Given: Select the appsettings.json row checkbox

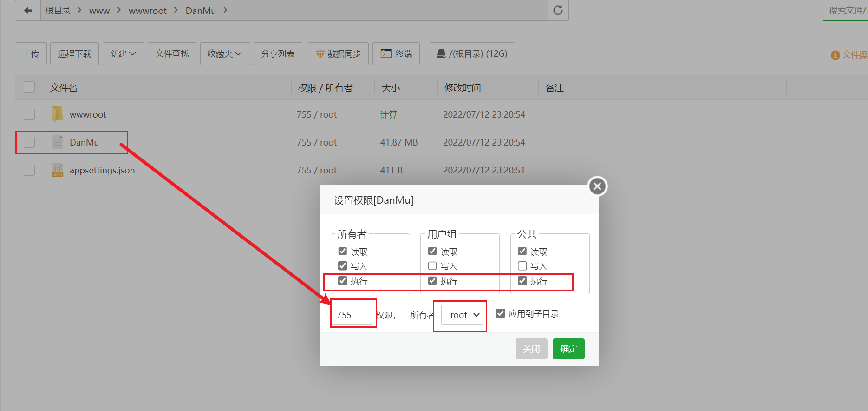Looking at the screenshot, I should [29, 170].
